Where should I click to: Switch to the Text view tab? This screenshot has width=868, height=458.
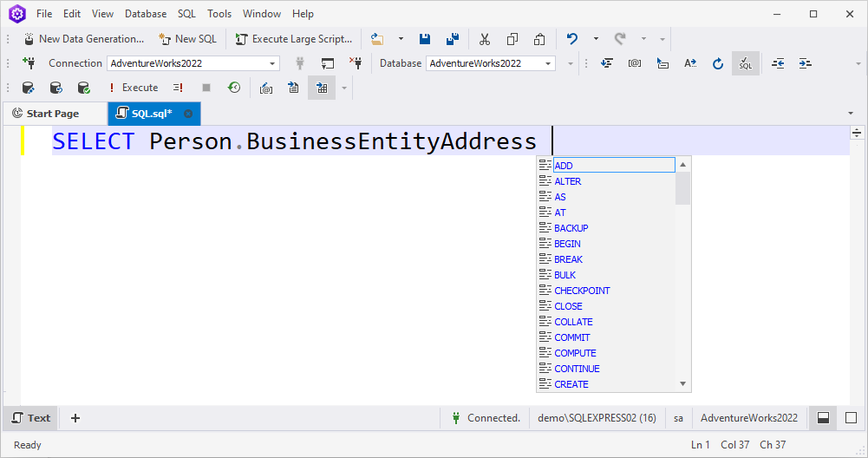(x=31, y=418)
